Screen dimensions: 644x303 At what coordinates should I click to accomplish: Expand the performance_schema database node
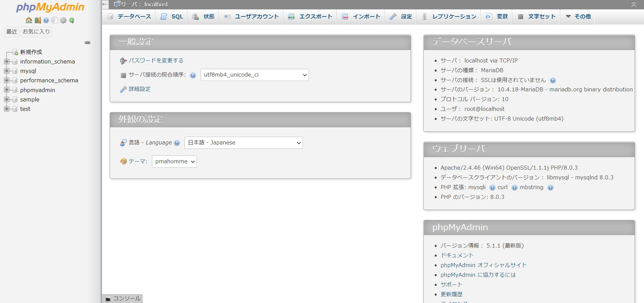[6, 80]
